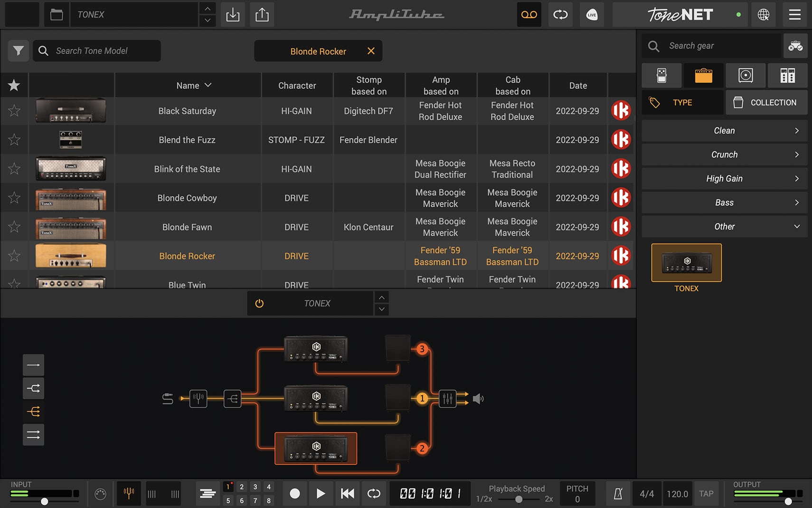Toggle loop playback button
The width and height of the screenshot is (812, 508).
tap(374, 494)
